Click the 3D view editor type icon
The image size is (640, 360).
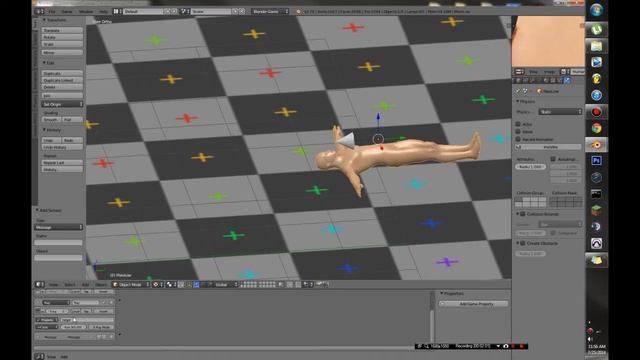[40, 284]
